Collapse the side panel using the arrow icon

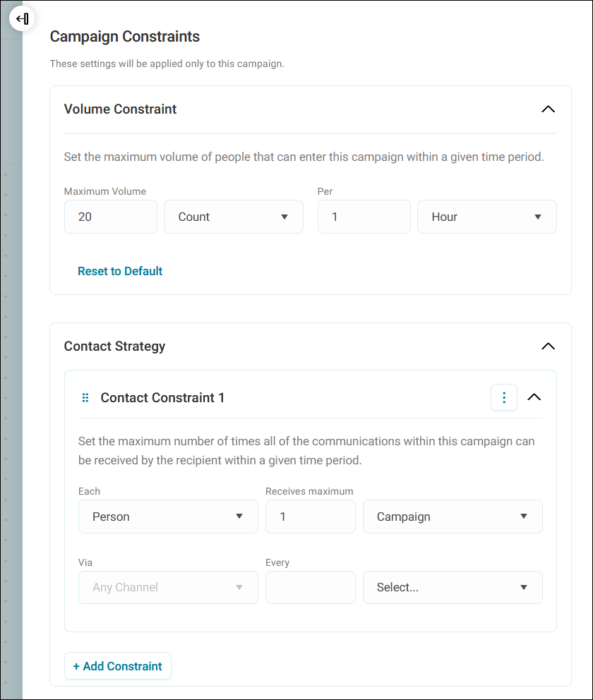coord(22,19)
